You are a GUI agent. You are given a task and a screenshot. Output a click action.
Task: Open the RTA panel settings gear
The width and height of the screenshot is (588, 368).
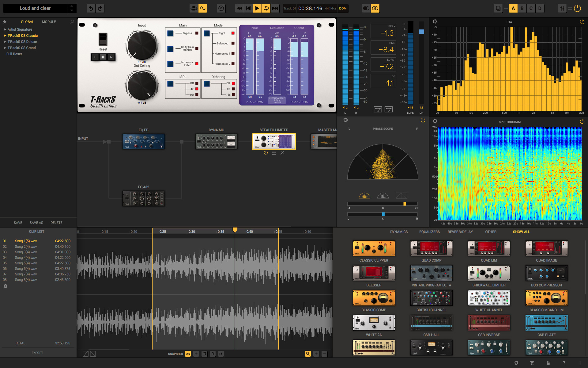click(x=435, y=21)
